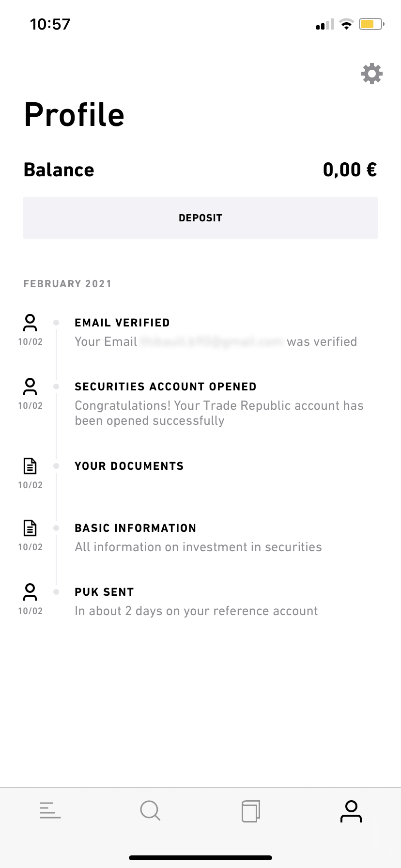Open the SECURITIES ACCOUNT OPENED entry
This screenshot has width=401, height=868.
click(x=166, y=387)
